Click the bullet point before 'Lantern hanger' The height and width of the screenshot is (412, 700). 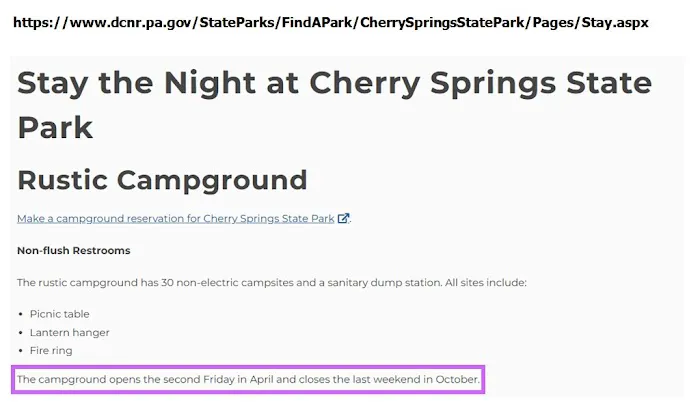[21, 332]
